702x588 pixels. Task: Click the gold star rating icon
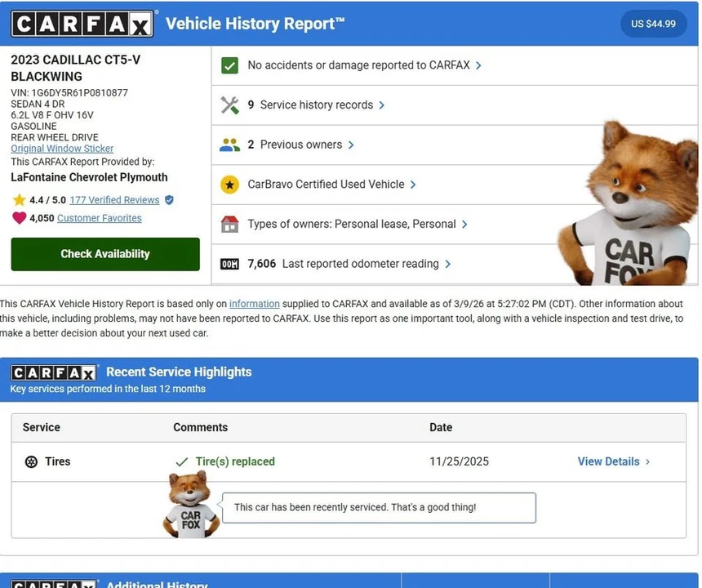(20, 200)
